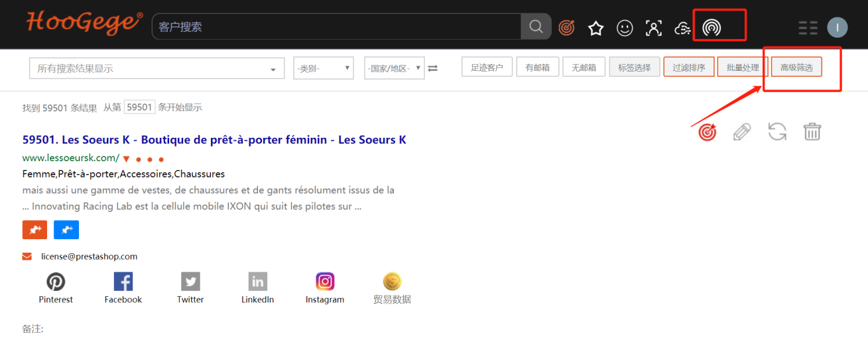Refresh the result with the circular arrows icon
The width and height of the screenshot is (868, 342).
(x=777, y=131)
